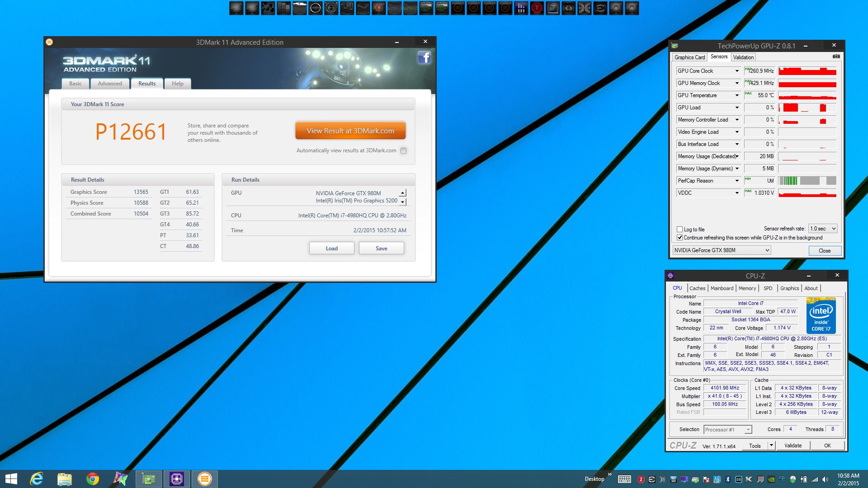Click Graphics Score value 13565

pyautogui.click(x=141, y=192)
